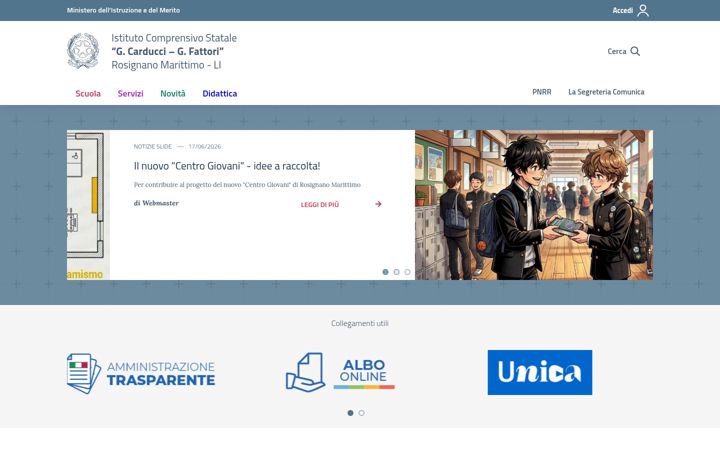The width and height of the screenshot is (720, 450).
Task: Click the Cerca magnifying glass icon
Action: pos(635,51)
